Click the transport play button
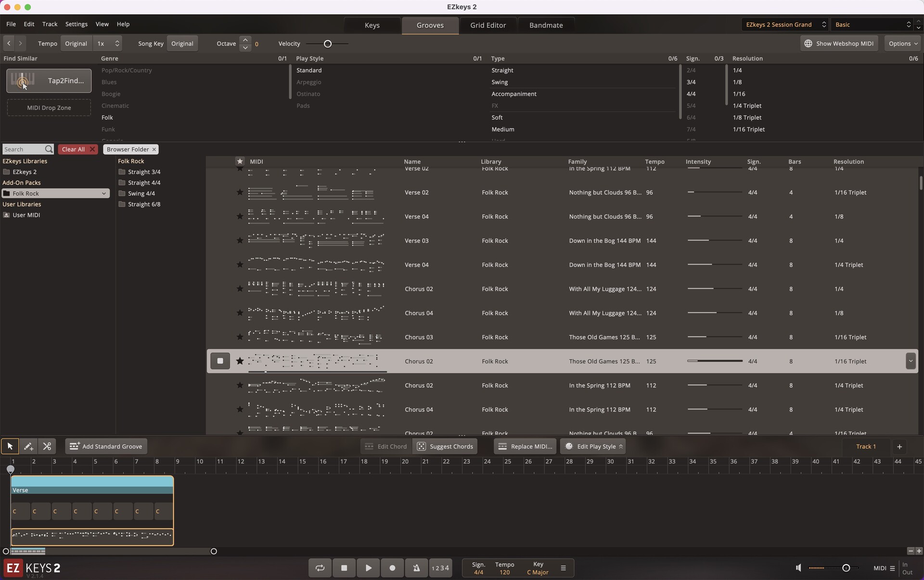Viewport: 924px width, 580px height. click(x=368, y=568)
